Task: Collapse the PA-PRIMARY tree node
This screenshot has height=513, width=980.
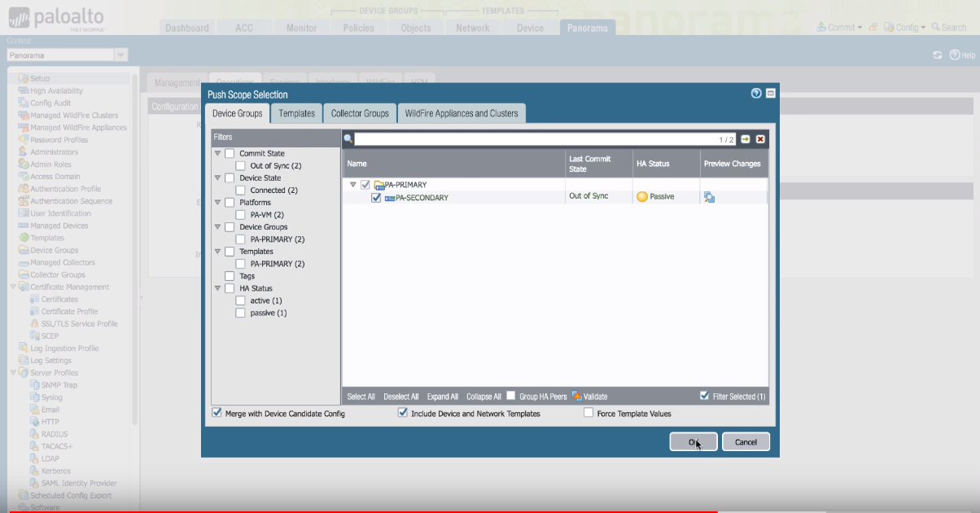Action: pyautogui.click(x=353, y=185)
